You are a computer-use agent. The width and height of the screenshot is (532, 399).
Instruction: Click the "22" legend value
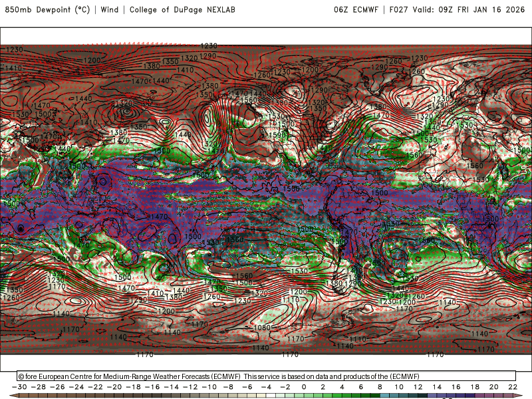tap(513, 387)
